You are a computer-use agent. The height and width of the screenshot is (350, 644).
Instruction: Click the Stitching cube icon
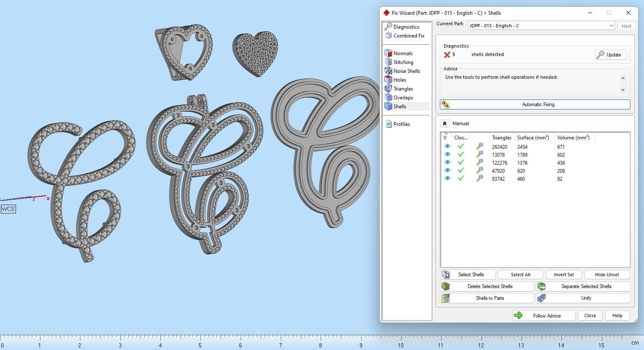click(388, 62)
